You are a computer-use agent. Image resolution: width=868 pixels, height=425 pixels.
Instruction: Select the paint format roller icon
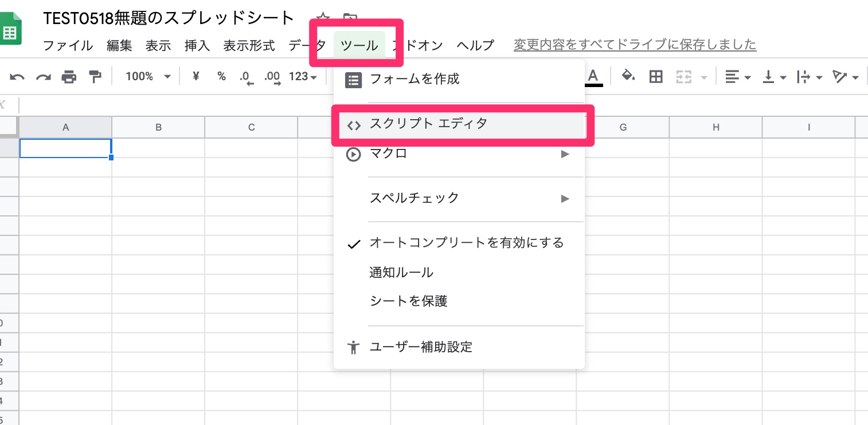(x=95, y=77)
